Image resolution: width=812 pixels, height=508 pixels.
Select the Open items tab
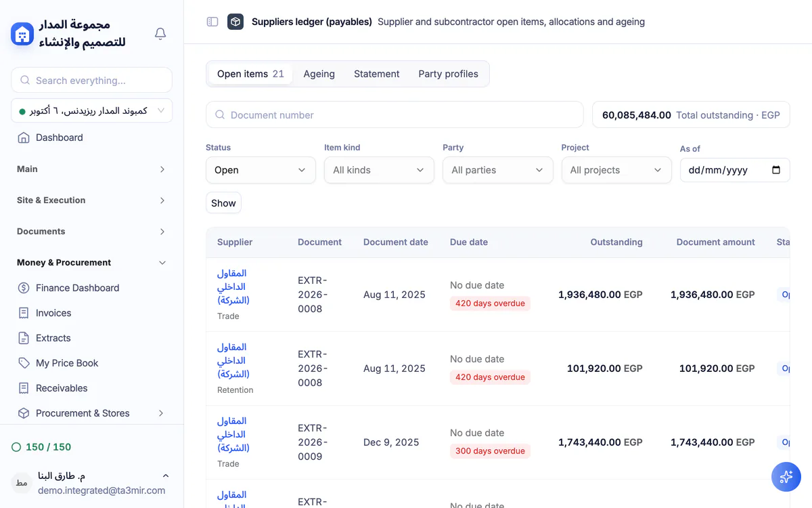tap(250, 74)
